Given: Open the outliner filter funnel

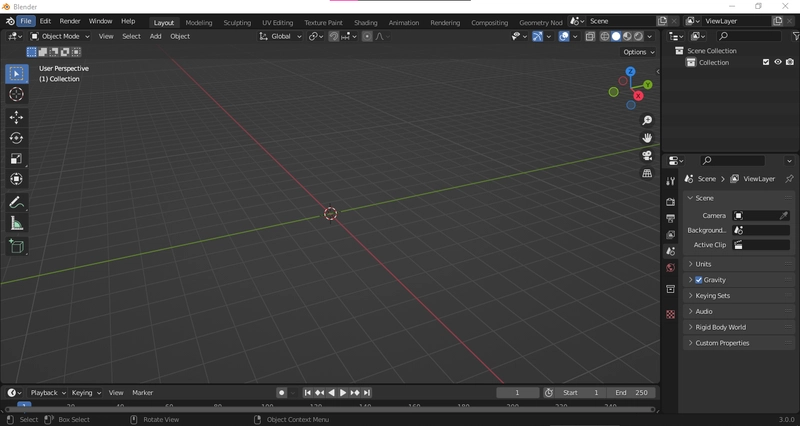Looking at the screenshot, I should [x=795, y=36].
